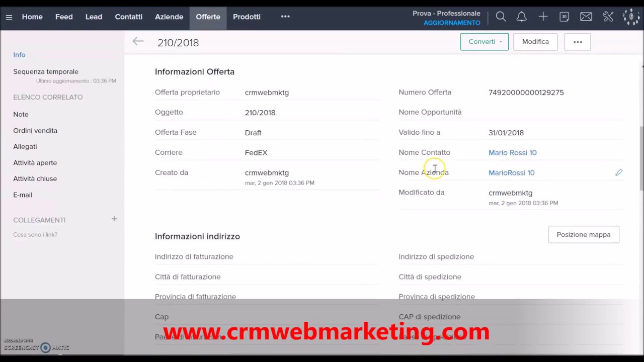Viewport: 644px width, 362px height.
Task: Jump to Allegati related list
Action: (25, 146)
